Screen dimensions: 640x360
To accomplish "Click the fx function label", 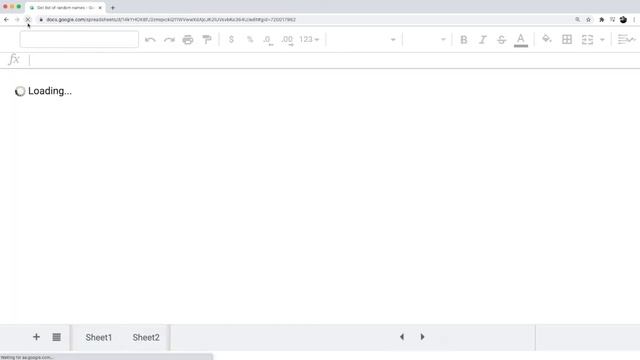I will click(14, 60).
